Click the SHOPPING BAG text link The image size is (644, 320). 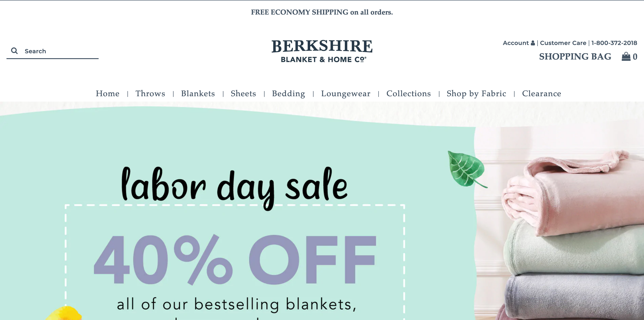click(x=575, y=57)
